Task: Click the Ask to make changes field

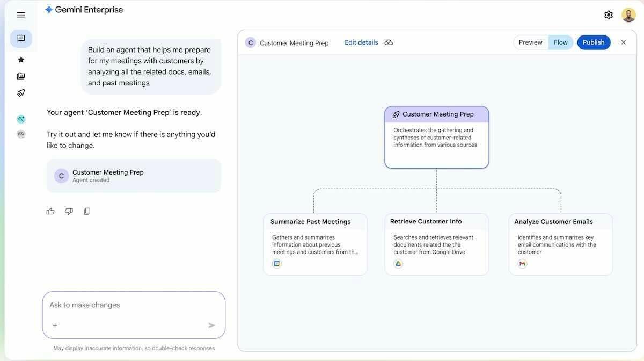Action: (x=129, y=305)
